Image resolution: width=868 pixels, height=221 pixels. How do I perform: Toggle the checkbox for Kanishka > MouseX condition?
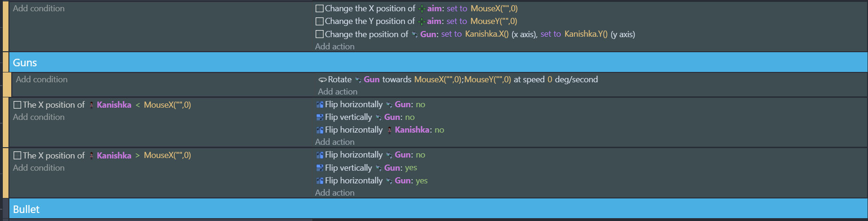click(x=17, y=155)
